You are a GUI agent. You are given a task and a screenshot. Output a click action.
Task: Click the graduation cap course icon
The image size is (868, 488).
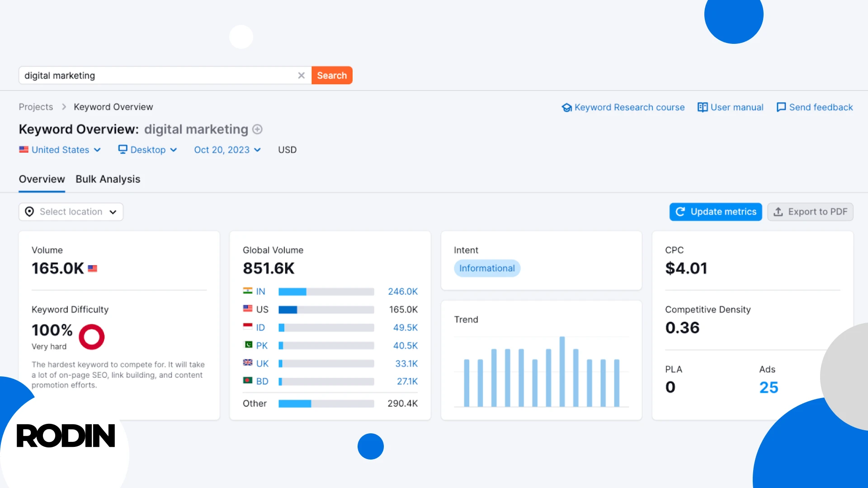point(566,108)
